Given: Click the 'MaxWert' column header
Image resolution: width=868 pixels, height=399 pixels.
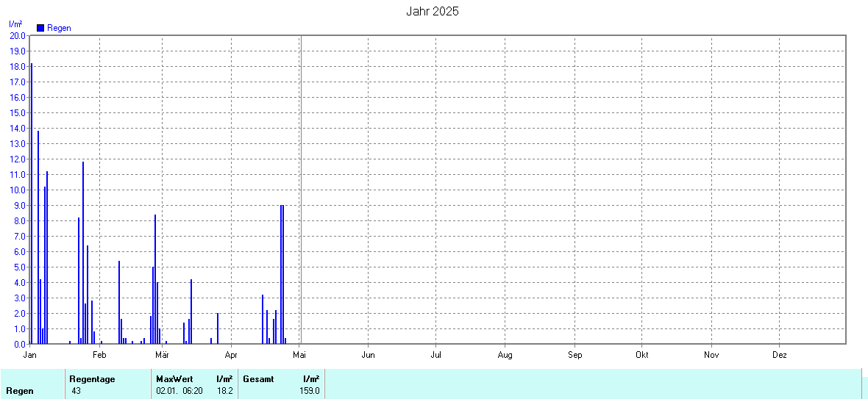Looking at the screenshot, I should tap(174, 379).
